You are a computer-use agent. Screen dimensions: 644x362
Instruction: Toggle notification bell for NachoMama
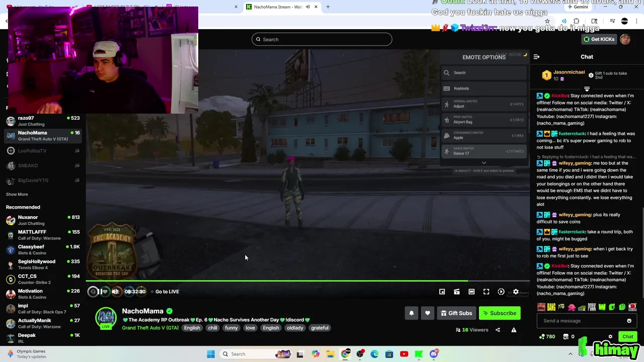point(412,313)
